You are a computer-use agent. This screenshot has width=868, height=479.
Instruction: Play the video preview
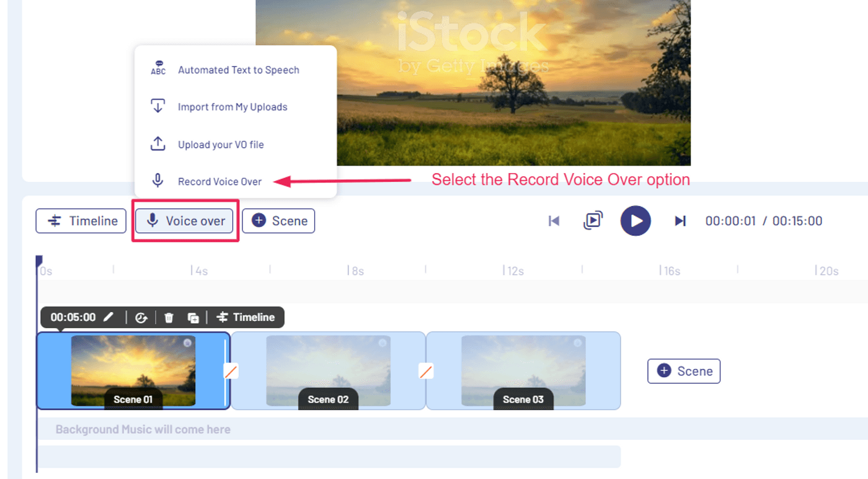pyautogui.click(x=635, y=221)
